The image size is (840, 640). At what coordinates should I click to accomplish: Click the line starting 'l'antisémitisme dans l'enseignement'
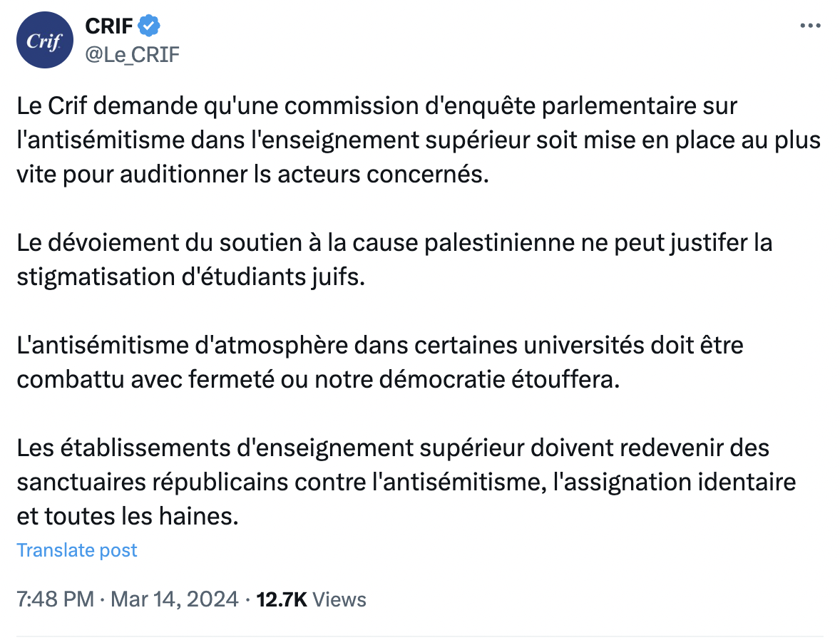pos(419,140)
